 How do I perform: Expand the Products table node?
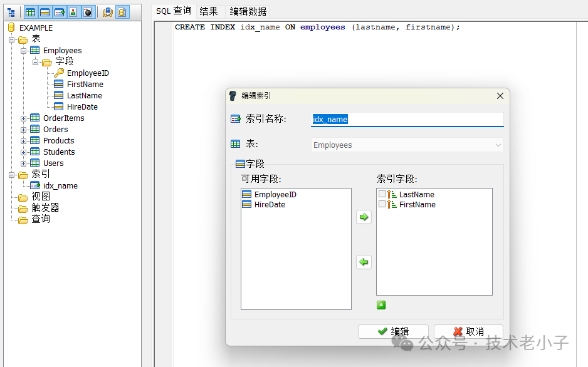(24, 141)
